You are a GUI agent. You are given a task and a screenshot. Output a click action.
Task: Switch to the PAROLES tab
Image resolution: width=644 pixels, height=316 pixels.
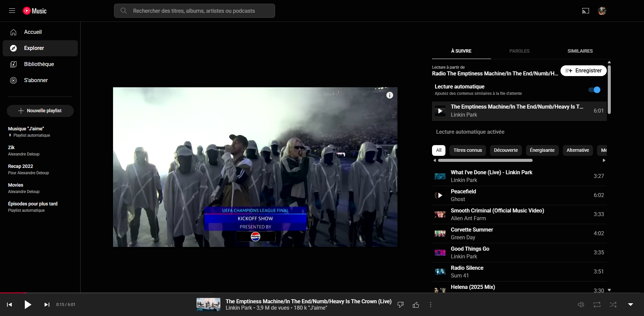point(519,51)
